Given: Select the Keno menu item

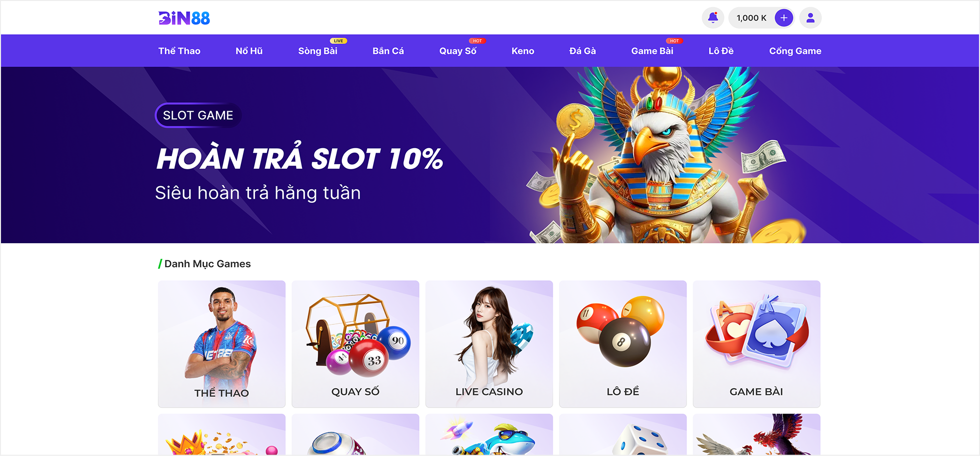Looking at the screenshot, I should (x=522, y=51).
